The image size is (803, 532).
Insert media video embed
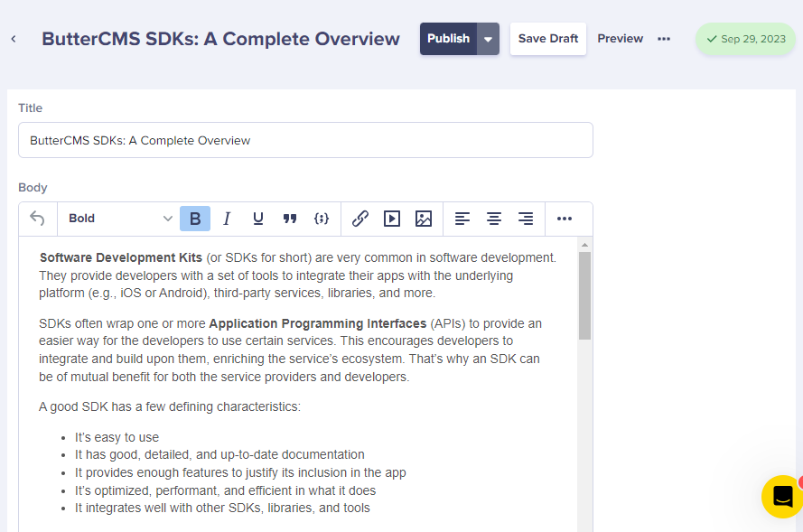click(x=392, y=219)
